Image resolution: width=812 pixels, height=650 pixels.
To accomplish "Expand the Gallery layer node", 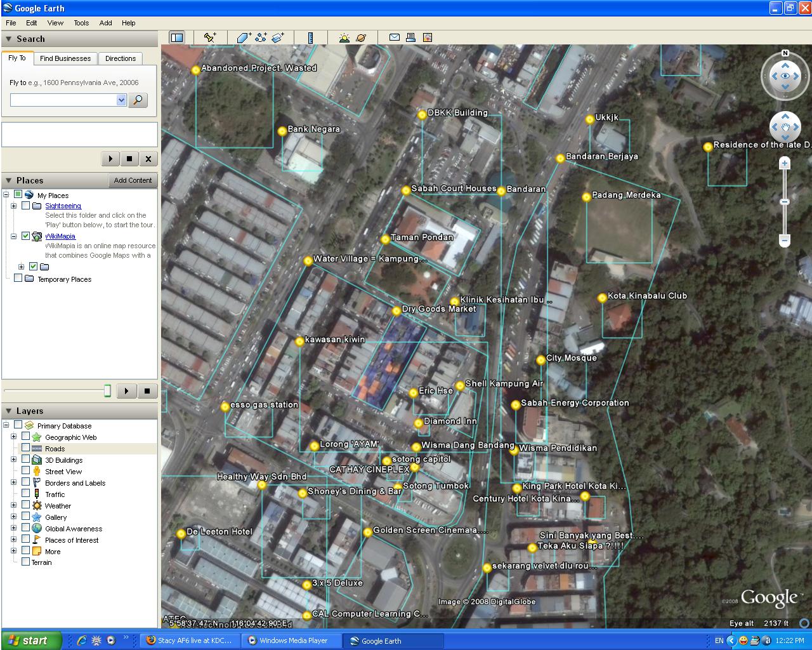I will [13, 517].
